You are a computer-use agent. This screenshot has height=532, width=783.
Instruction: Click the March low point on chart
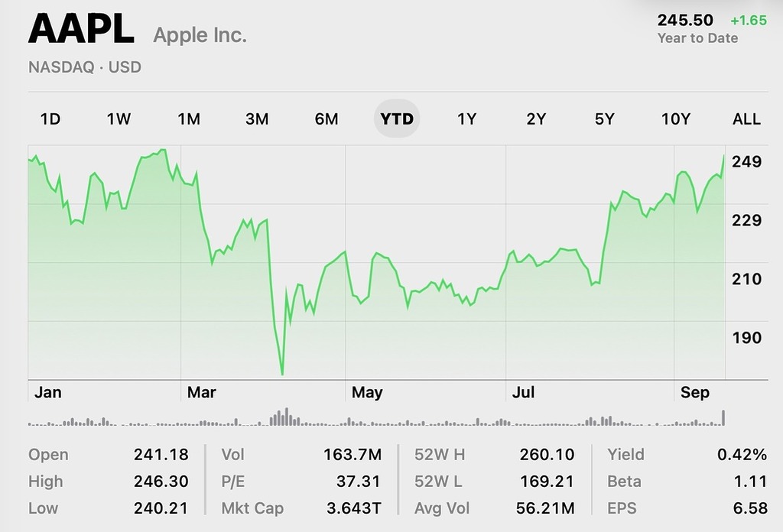coord(282,374)
